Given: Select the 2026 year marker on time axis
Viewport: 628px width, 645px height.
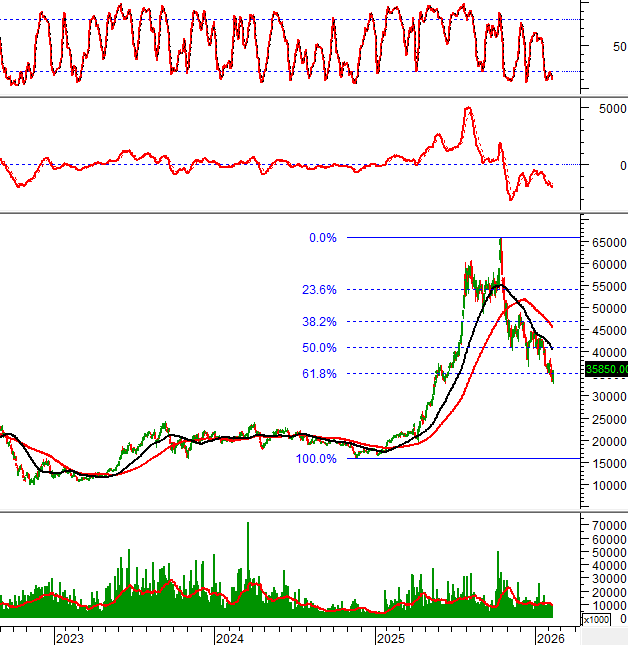Looking at the screenshot, I should [550, 637].
